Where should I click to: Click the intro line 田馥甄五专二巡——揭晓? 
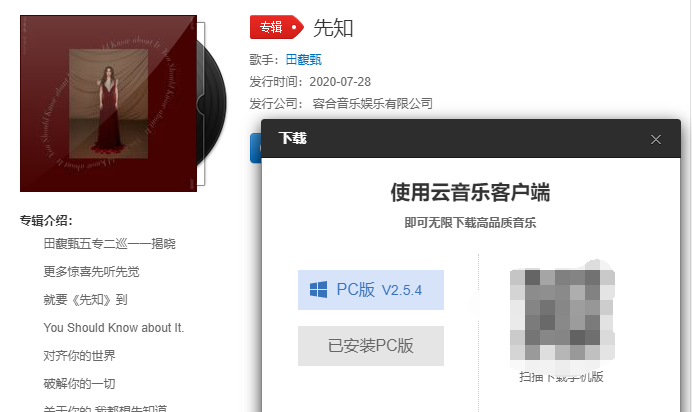(x=109, y=243)
